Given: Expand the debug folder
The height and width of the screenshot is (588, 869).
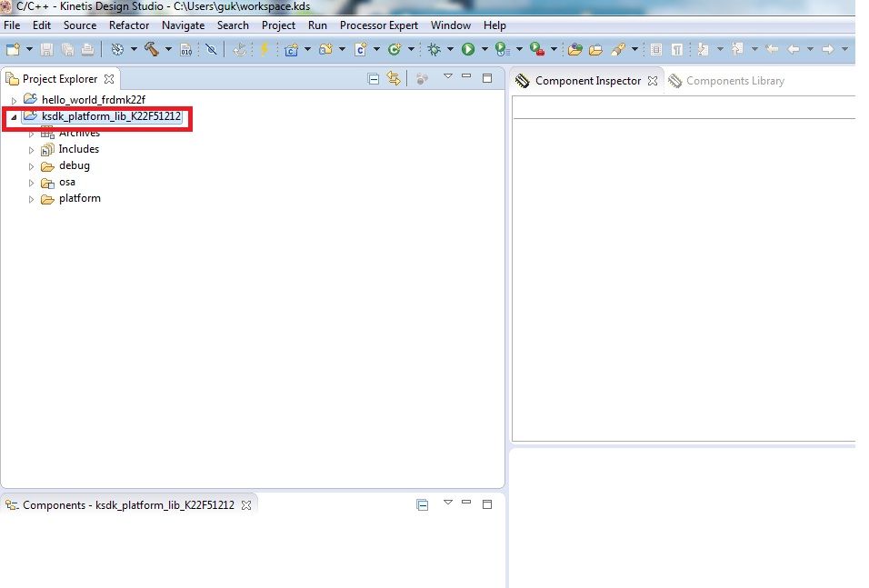Looking at the screenshot, I should (31, 166).
